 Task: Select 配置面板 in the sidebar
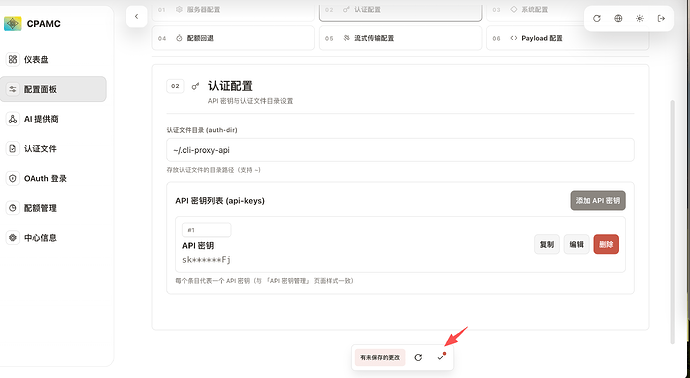point(53,89)
